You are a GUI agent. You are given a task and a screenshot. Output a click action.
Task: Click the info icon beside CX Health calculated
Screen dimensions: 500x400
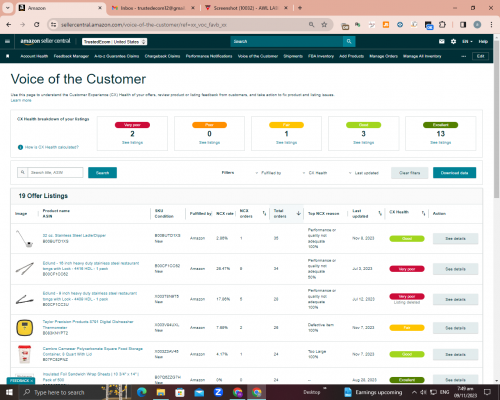(20, 147)
